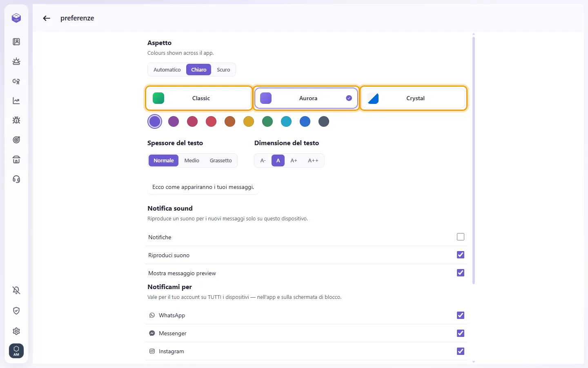This screenshot has width=588, height=368.
Task: Open the headset support icon
Action: [16, 179]
